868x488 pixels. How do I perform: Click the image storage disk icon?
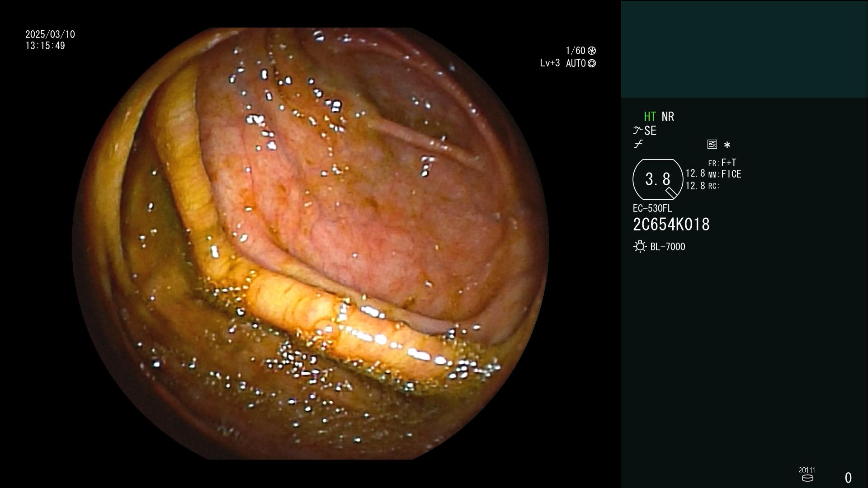click(807, 478)
